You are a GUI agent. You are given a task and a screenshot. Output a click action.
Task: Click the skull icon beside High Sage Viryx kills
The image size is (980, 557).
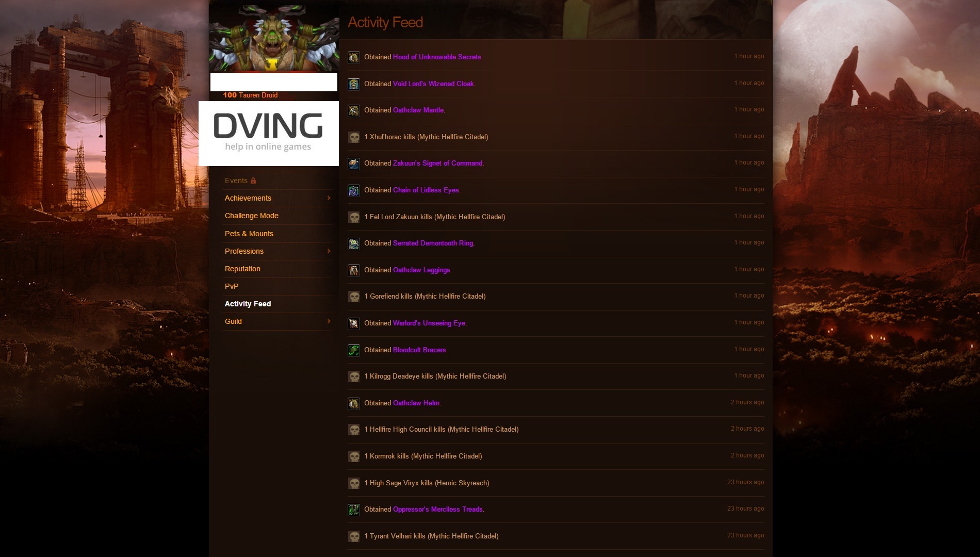click(x=353, y=483)
